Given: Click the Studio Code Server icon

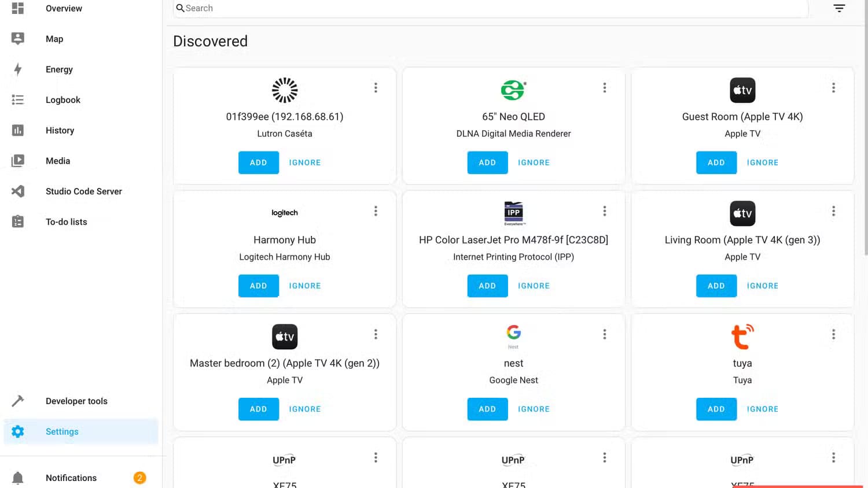Looking at the screenshot, I should pyautogui.click(x=18, y=191).
